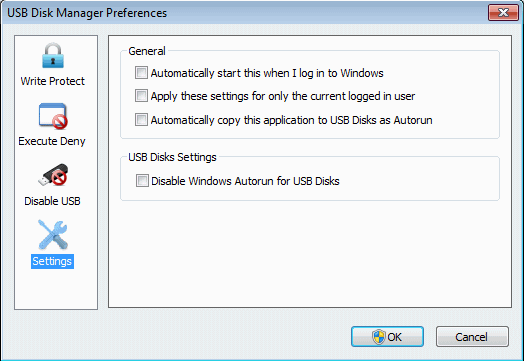524x361 pixels.
Task: Go to the Disable USB label
Action: click(x=52, y=201)
